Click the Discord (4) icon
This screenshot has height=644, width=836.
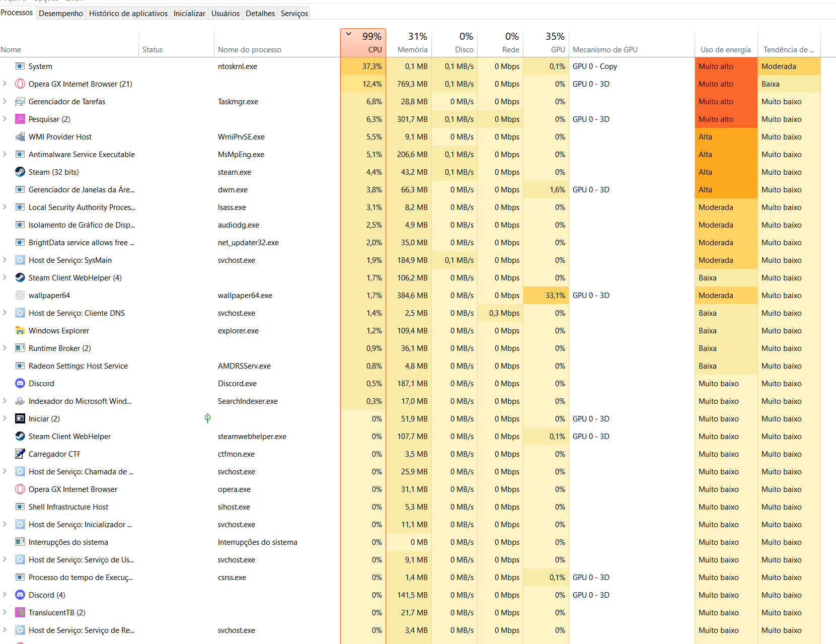(x=20, y=595)
